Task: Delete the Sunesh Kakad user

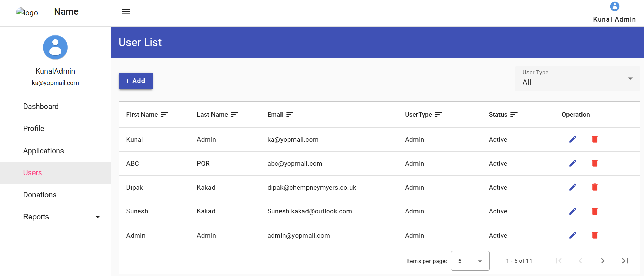Action: coord(594,211)
